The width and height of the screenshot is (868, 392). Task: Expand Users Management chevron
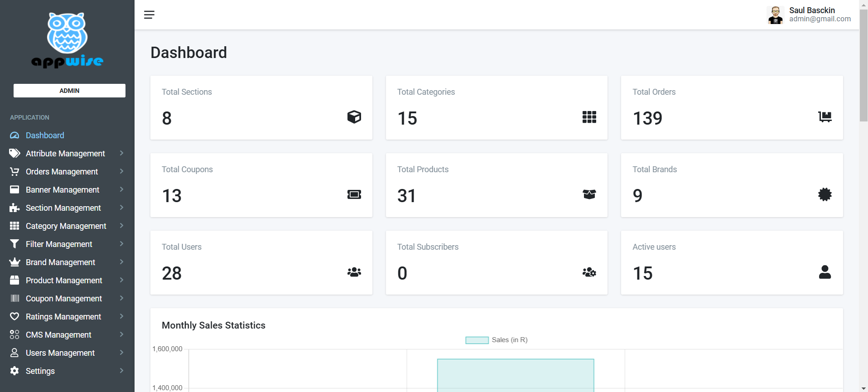coord(121,353)
